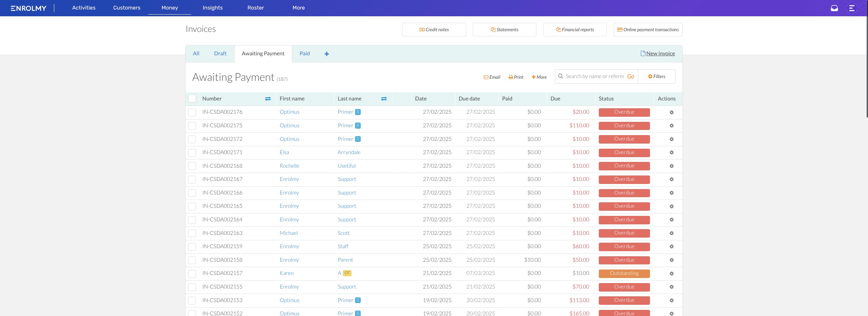Open the user profile menu icon
This screenshot has height=316, width=868.
click(851, 8)
